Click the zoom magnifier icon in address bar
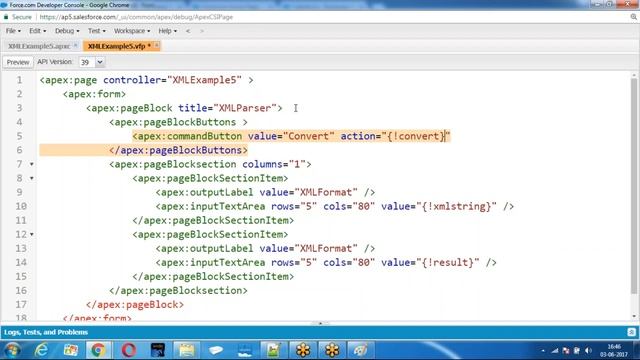This screenshot has height=360, width=640. coord(633,17)
